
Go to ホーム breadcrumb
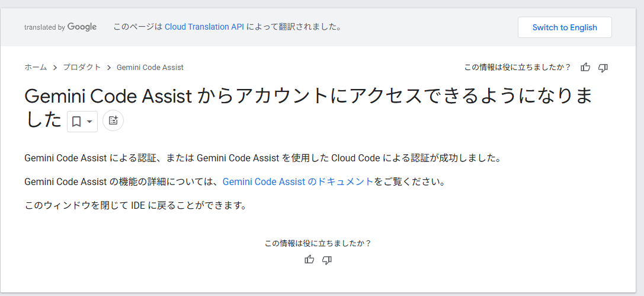[36, 67]
